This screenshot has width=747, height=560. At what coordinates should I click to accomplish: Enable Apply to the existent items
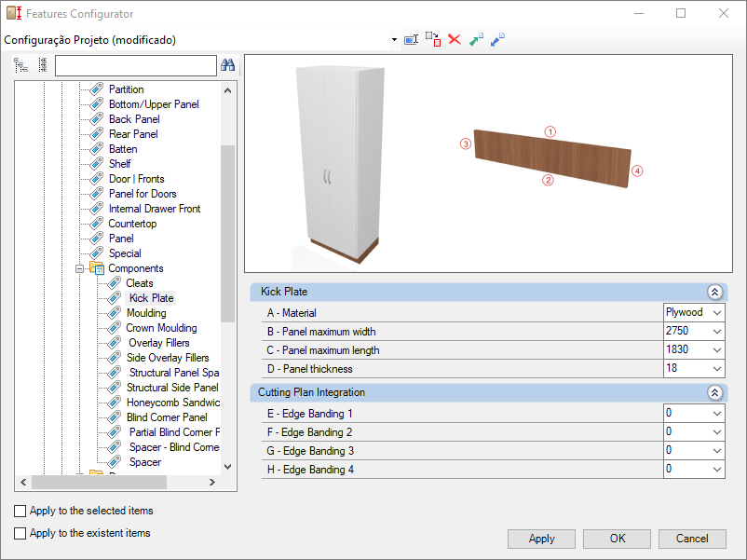20,533
